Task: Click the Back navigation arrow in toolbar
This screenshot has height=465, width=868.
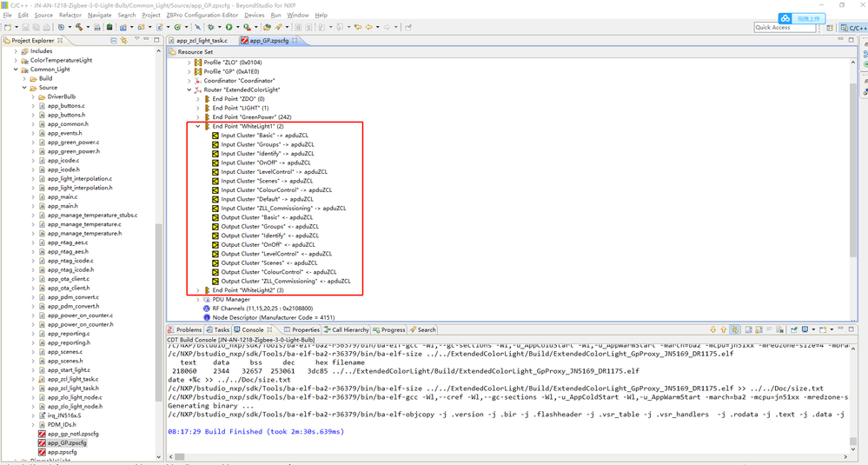Action: pos(368,27)
